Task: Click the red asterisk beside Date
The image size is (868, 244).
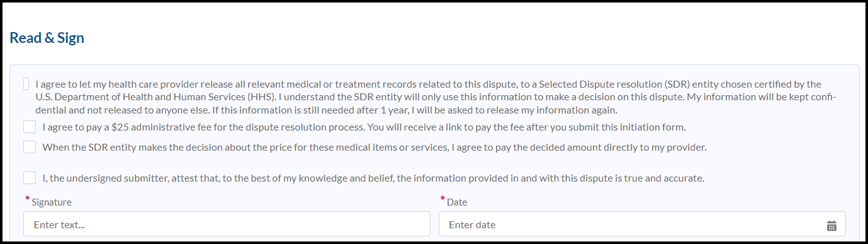Action: pyautogui.click(x=443, y=200)
